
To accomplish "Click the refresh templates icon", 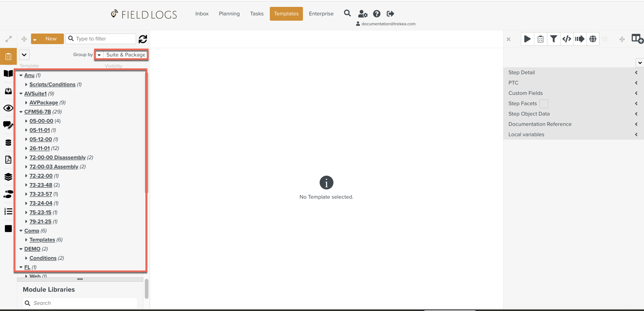I will point(143,39).
